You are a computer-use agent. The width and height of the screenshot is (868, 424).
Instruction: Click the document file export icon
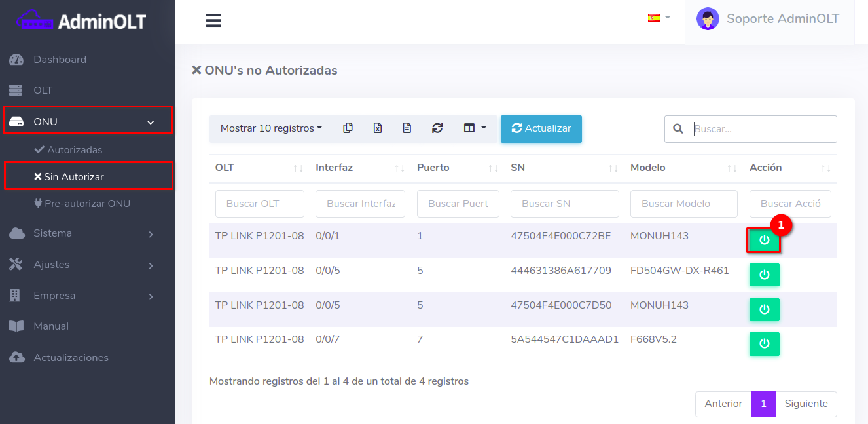(407, 128)
